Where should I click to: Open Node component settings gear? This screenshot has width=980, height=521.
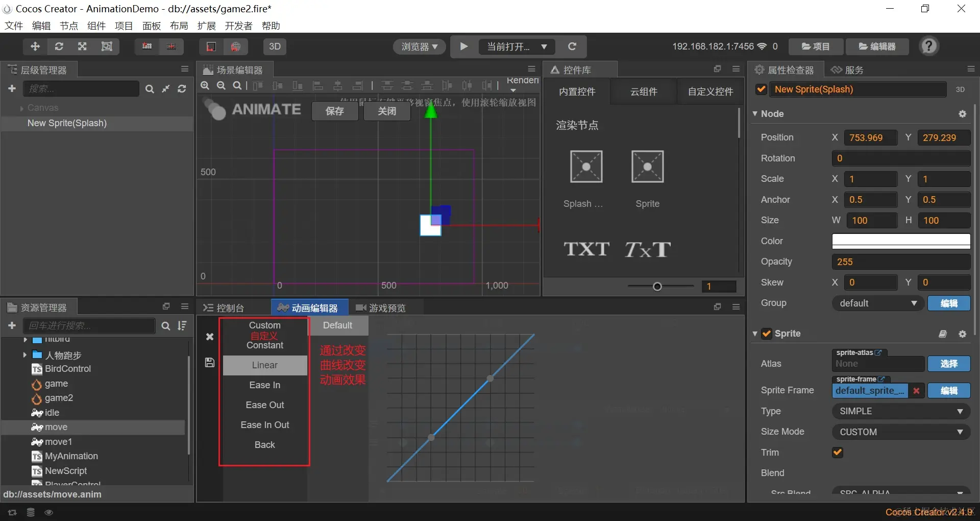962,114
